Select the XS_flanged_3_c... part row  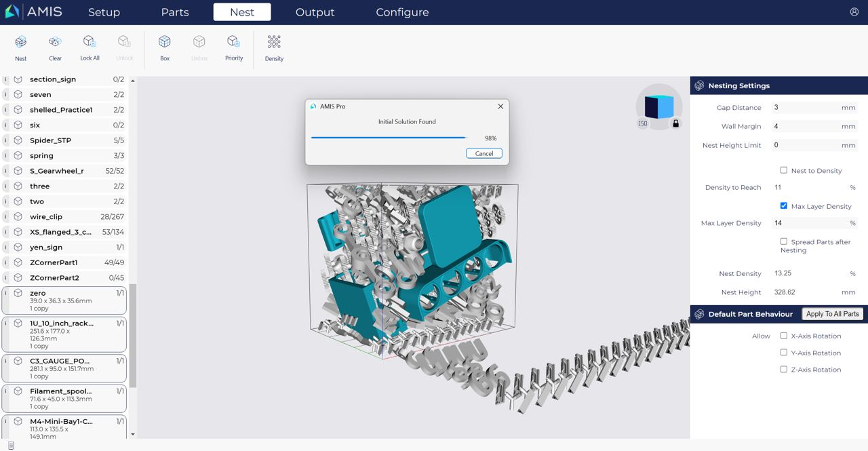tap(64, 232)
